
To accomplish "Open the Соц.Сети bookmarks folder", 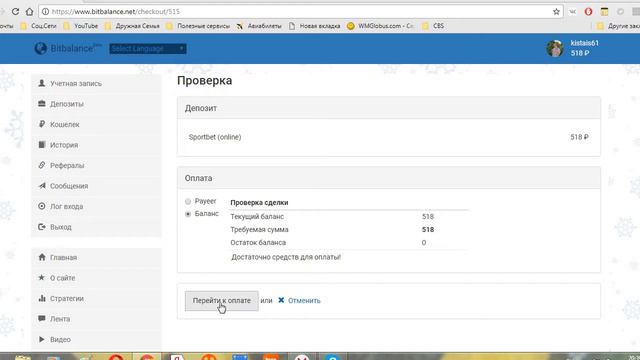I will tap(38, 26).
